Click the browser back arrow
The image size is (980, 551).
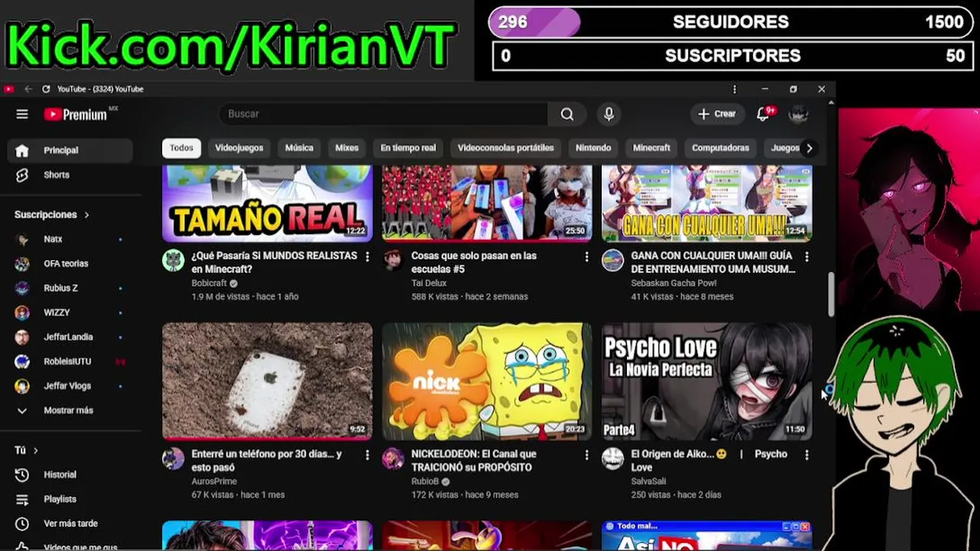pyautogui.click(x=28, y=89)
